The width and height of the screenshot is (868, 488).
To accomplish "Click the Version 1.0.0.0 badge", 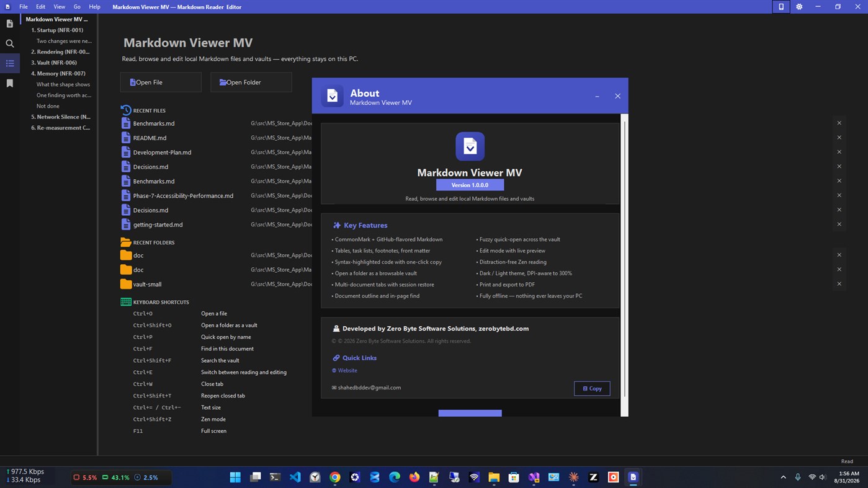I will 470,185.
